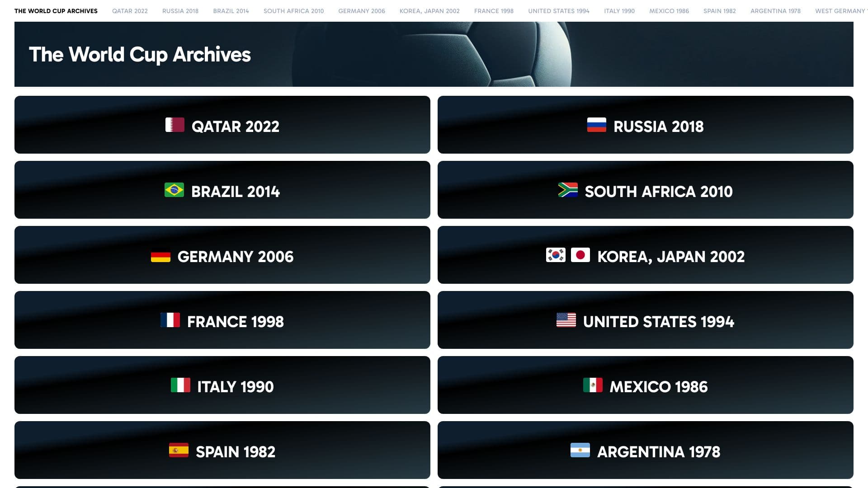Click the Mexico flag icon

[x=593, y=385]
